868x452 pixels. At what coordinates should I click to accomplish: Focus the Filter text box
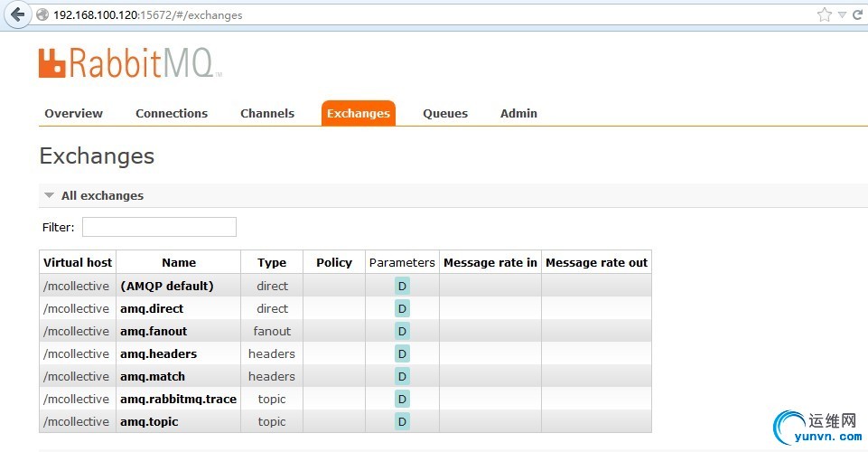click(160, 227)
